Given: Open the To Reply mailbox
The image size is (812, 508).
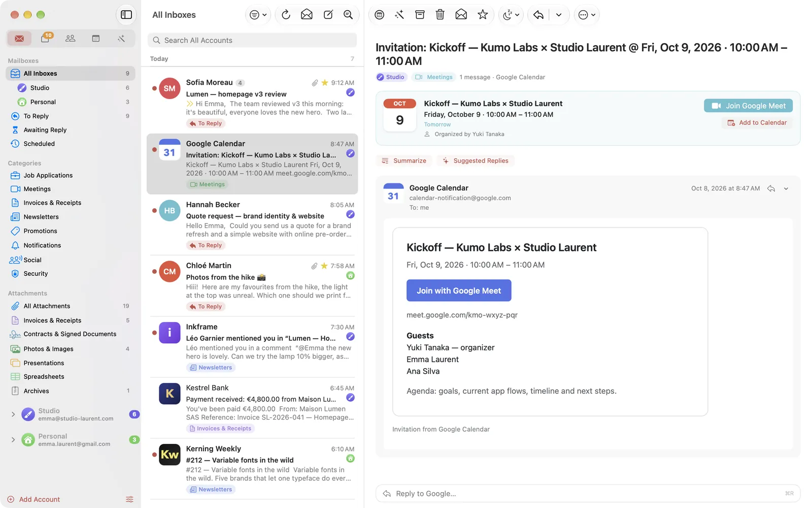Looking at the screenshot, I should tap(71, 116).
